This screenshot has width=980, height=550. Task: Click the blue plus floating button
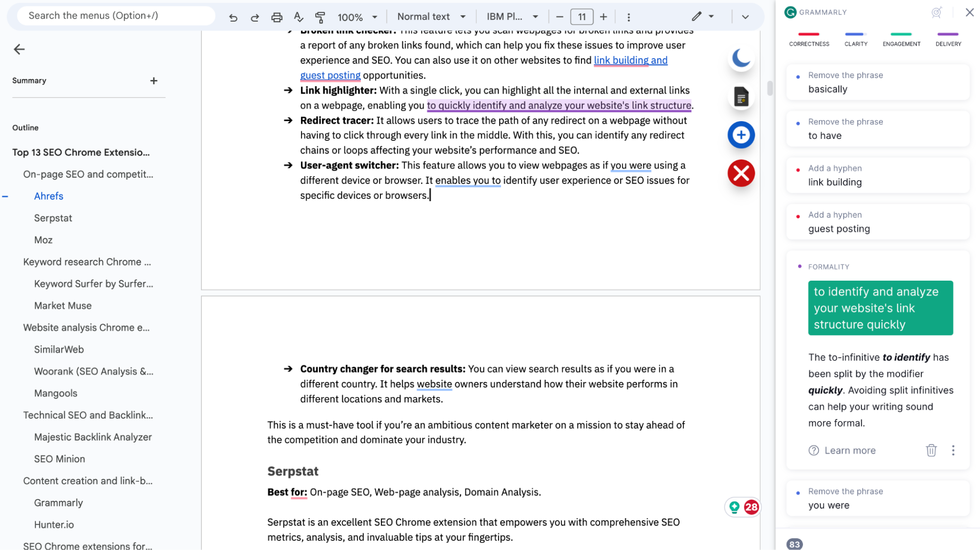pyautogui.click(x=741, y=135)
